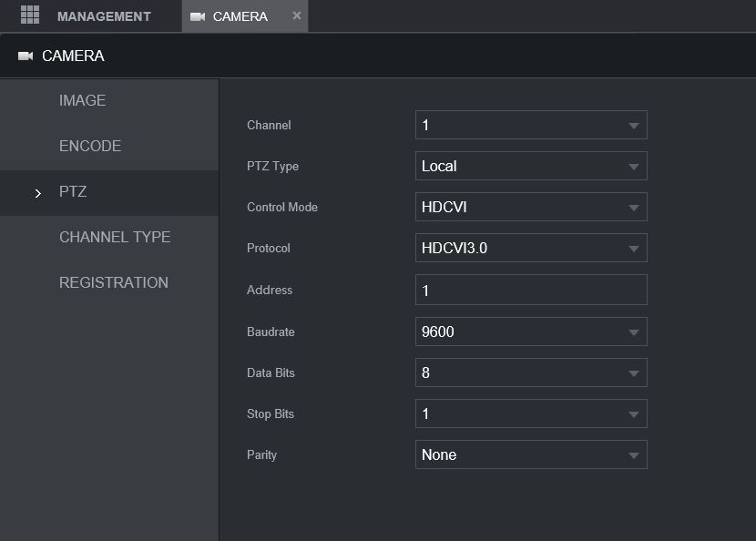Select the Camera tab
The width and height of the screenshot is (756, 541).
click(240, 16)
